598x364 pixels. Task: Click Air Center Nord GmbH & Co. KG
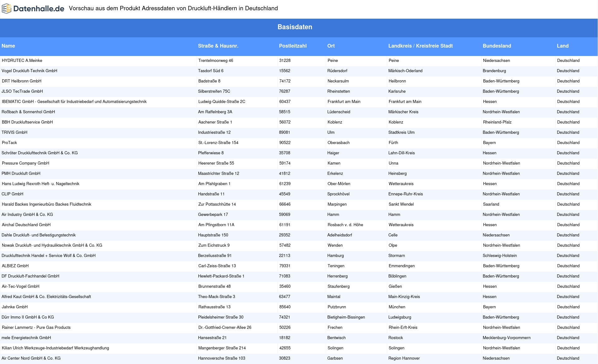point(31,358)
